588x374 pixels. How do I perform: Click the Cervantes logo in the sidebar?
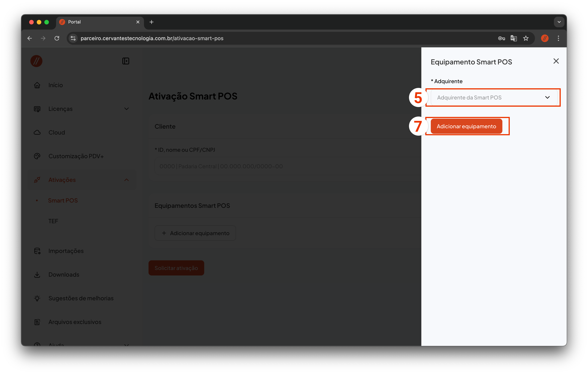36,61
